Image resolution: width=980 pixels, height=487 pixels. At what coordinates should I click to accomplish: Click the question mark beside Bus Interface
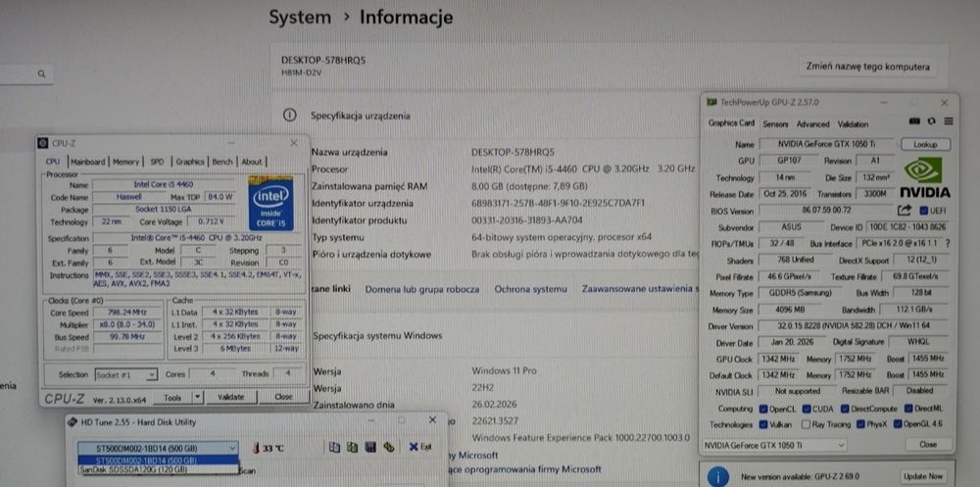[x=948, y=243]
